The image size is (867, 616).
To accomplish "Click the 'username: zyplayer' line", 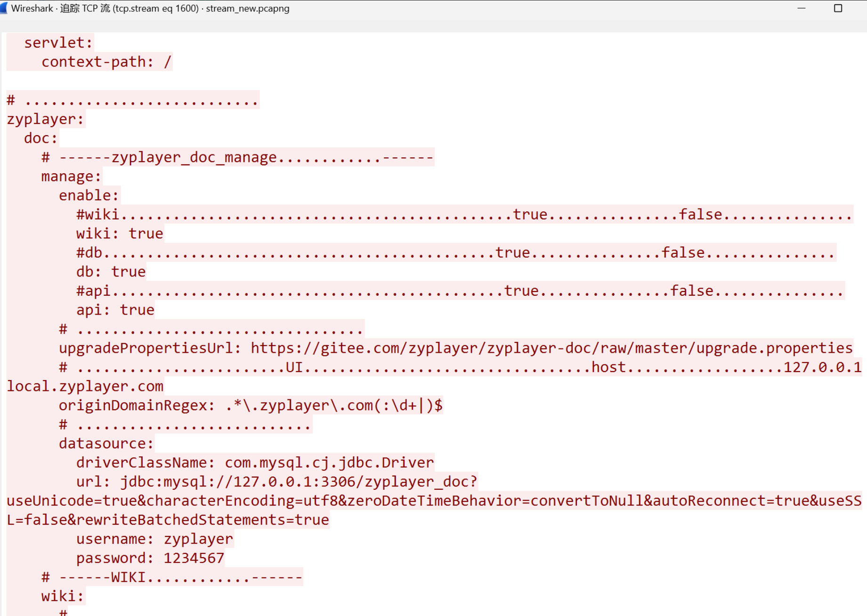I will (154, 539).
